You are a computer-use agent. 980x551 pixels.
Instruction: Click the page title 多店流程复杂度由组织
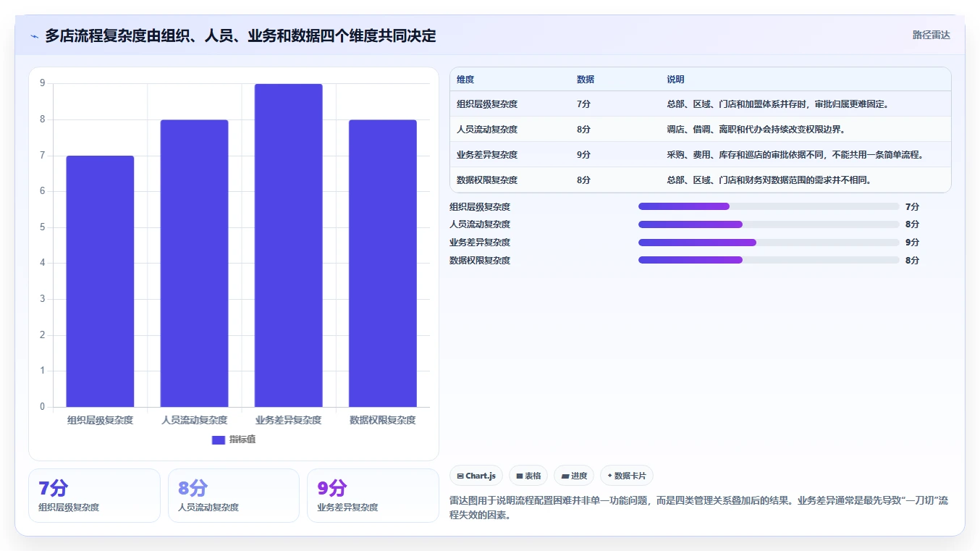(240, 36)
